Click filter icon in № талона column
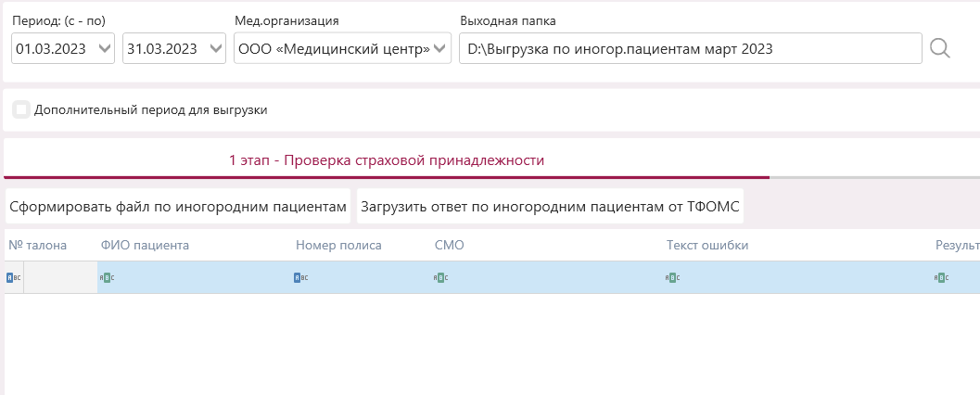 pyautogui.click(x=13, y=277)
